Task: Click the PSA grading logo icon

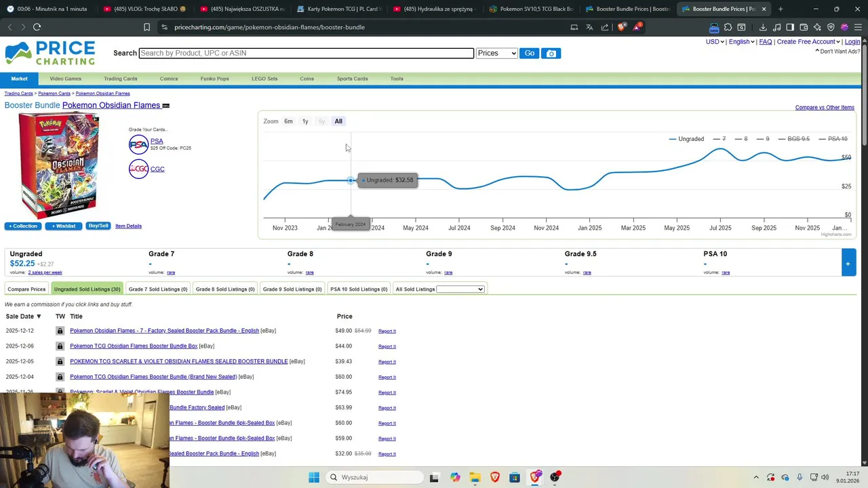Action: pyautogui.click(x=138, y=144)
